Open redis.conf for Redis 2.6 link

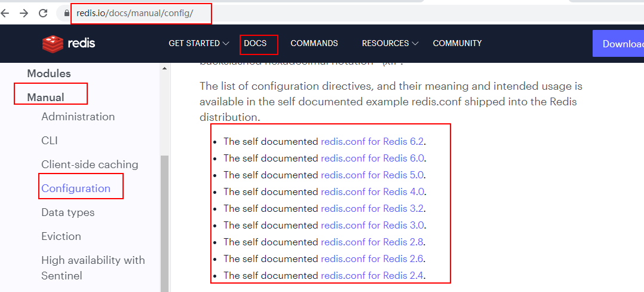click(372, 258)
